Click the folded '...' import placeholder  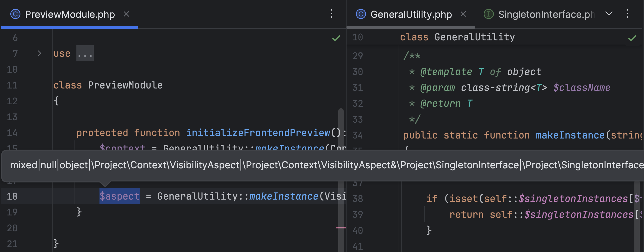click(85, 53)
